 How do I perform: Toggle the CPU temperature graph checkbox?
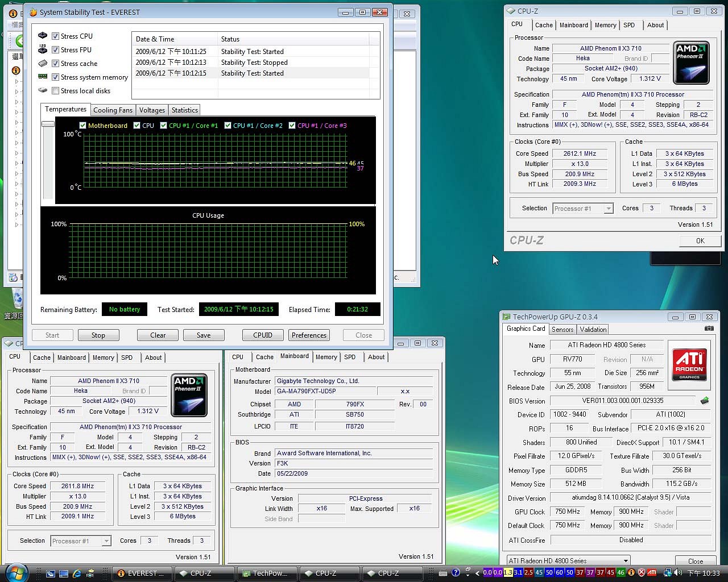coord(136,126)
